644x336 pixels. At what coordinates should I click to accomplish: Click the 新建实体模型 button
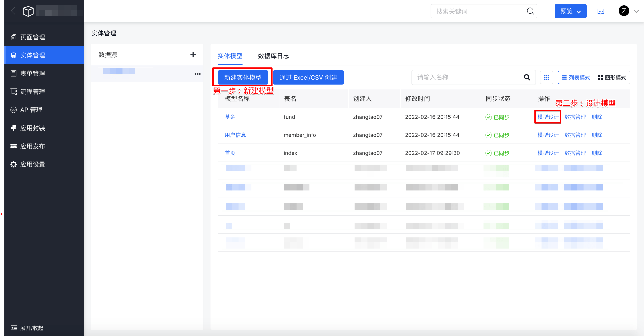(243, 77)
